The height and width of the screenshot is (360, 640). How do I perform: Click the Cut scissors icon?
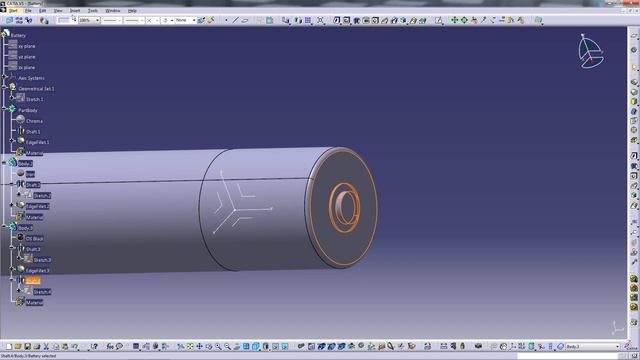point(46,347)
